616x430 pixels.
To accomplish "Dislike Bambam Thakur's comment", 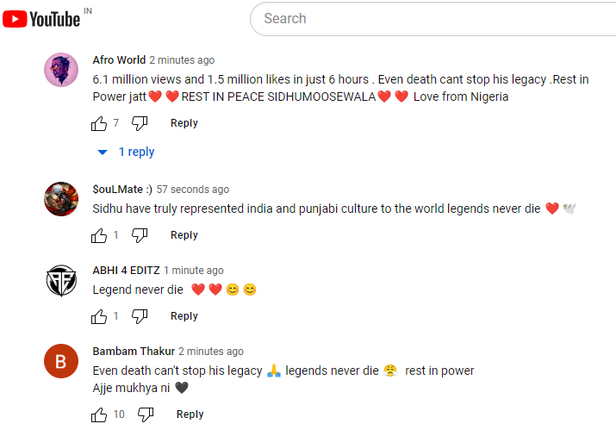I will pos(146,414).
